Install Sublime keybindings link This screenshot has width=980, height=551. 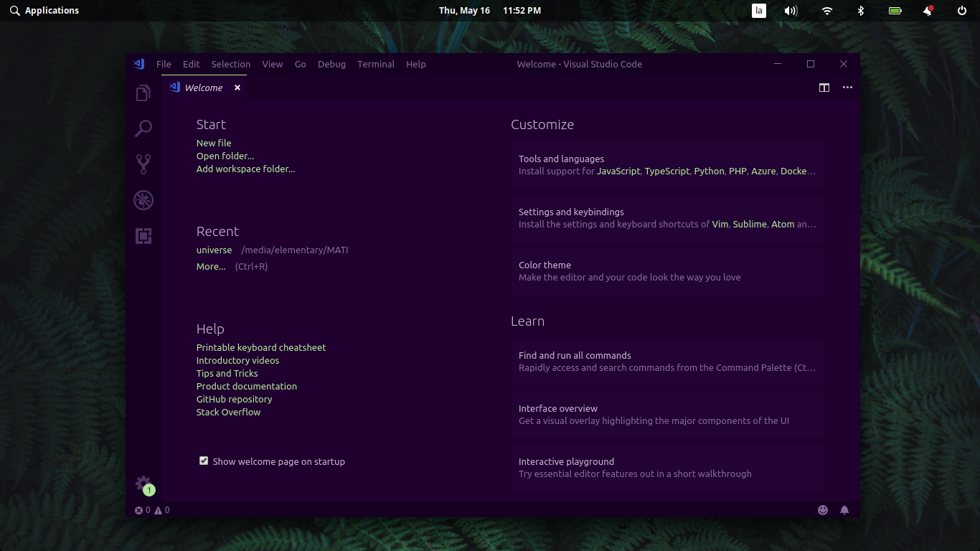750,224
